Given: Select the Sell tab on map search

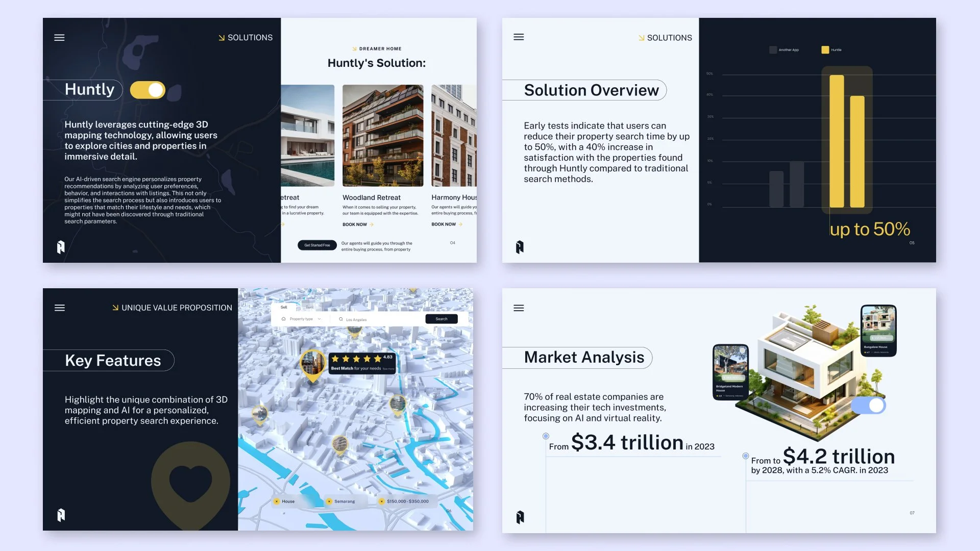Looking at the screenshot, I should pyautogui.click(x=284, y=307).
